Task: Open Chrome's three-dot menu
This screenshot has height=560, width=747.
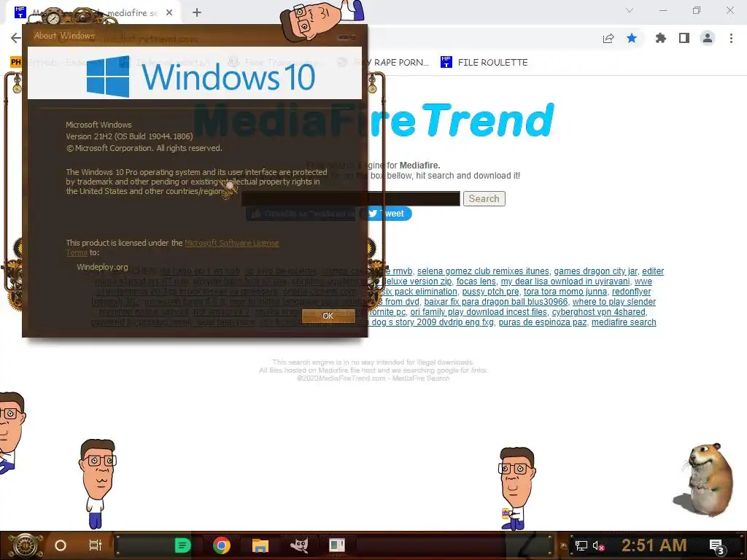Action: [x=731, y=38]
